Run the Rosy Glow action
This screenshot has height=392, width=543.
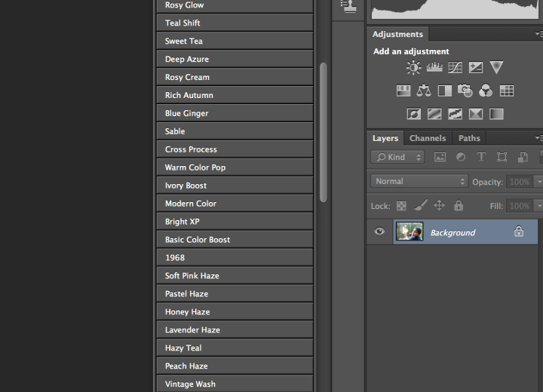[x=235, y=6]
